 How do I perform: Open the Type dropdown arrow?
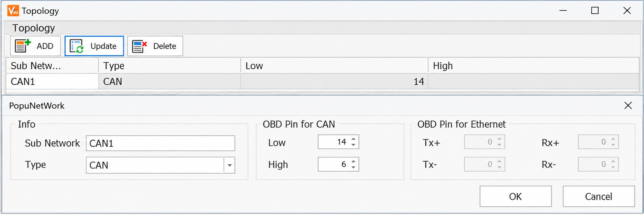click(229, 165)
